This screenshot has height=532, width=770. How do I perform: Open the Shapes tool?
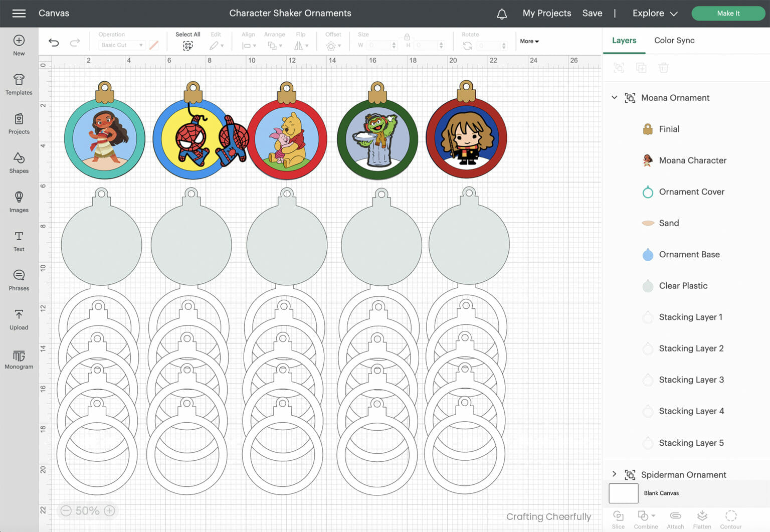pyautogui.click(x=19, y=162)
